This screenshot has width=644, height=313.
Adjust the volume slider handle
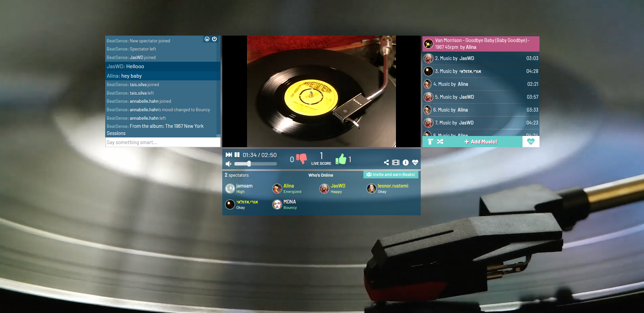(x=249, y=164)
